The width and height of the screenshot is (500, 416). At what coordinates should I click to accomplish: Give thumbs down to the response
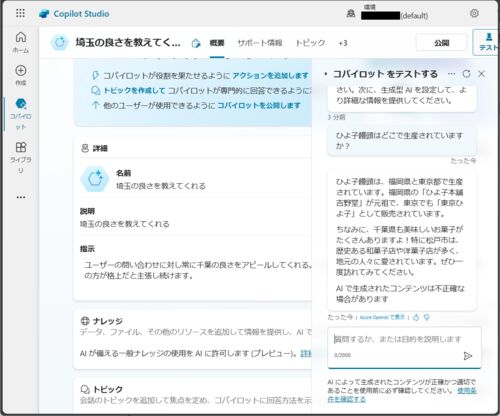coord(426,317)
